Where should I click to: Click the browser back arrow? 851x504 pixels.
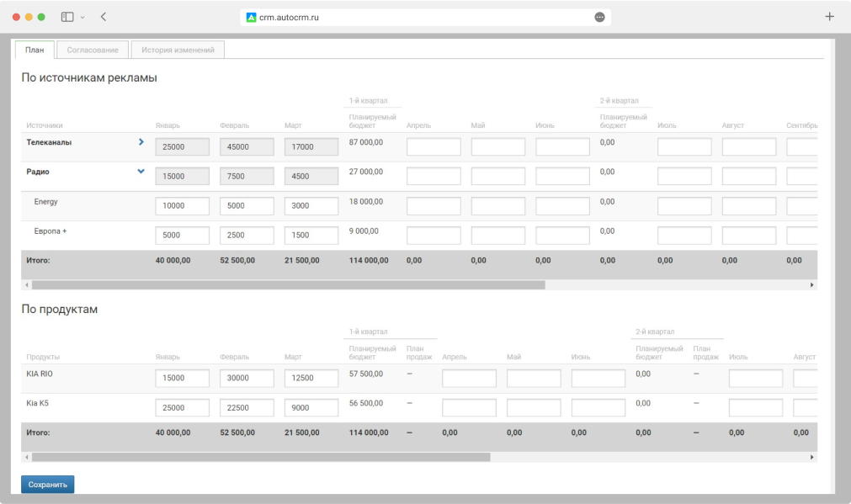click(x=103, y=17)
